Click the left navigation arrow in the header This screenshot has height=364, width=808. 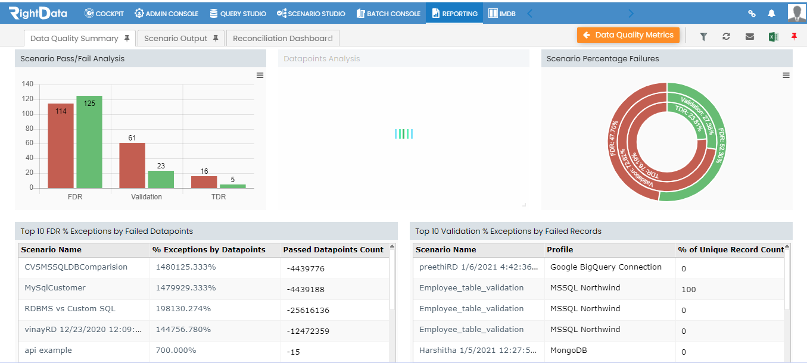coord(529,13)
